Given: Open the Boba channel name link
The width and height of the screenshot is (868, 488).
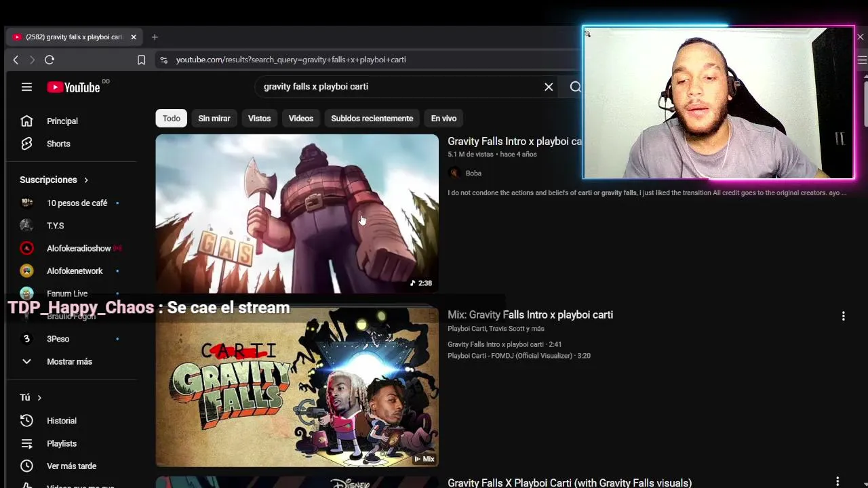Looking at the screenshot, I should [x=473, y=173].
